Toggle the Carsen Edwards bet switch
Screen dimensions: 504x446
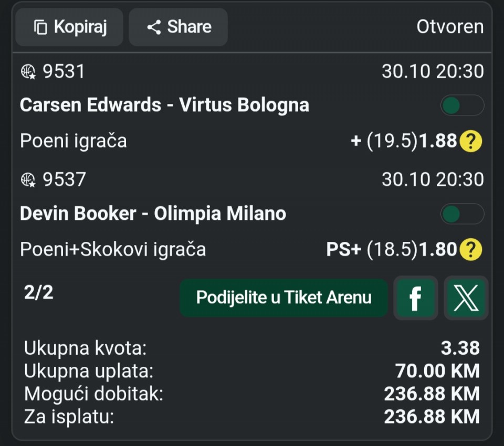coord(462,105)
